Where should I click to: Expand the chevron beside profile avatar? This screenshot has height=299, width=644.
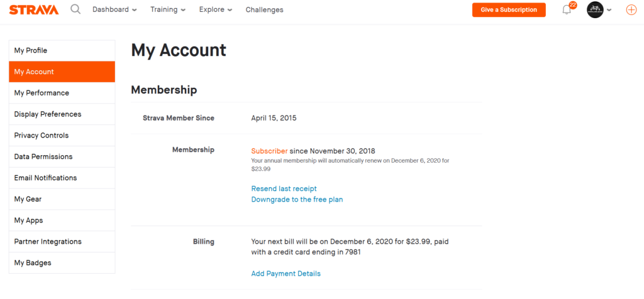(x=609, y=10)
